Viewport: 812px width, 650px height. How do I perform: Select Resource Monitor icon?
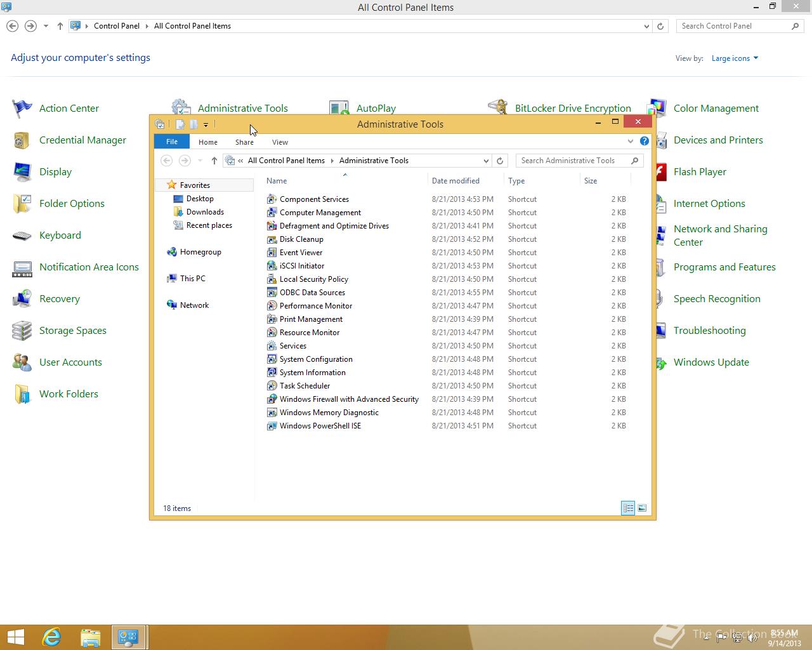272,333
